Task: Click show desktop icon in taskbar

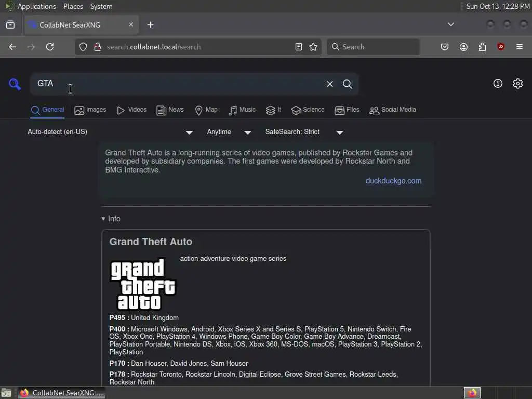Action: pos(6,393)
